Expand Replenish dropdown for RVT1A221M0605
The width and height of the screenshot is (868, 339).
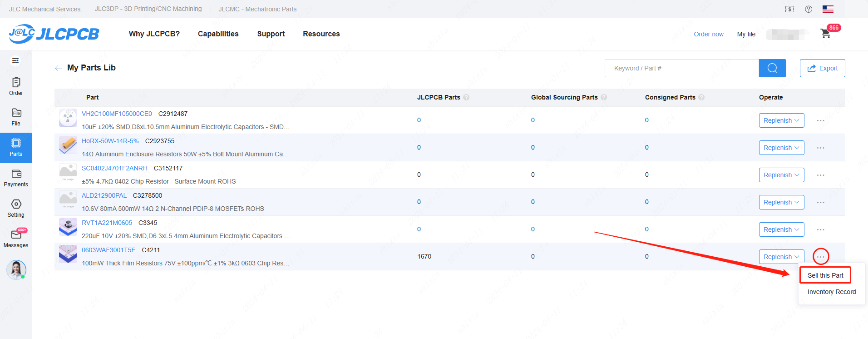pos(782,229)
